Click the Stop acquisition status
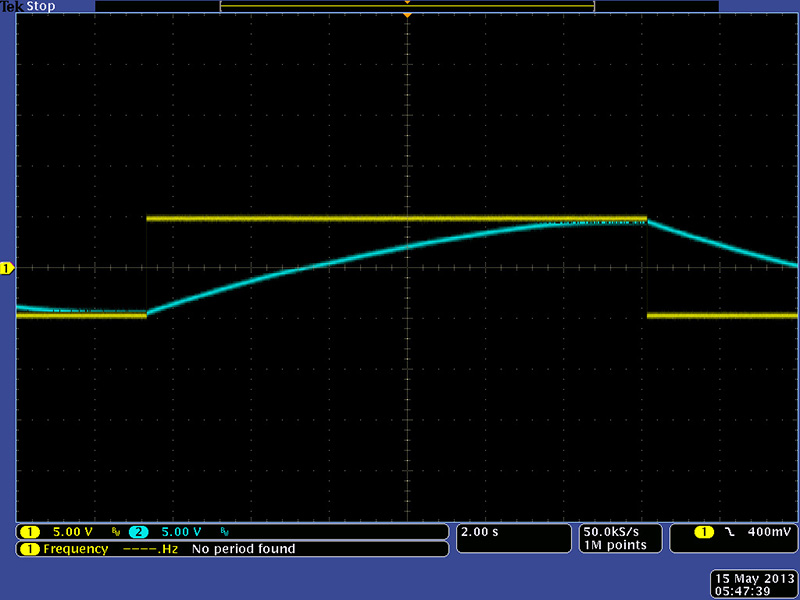800x600 pixels. [40, 7]
